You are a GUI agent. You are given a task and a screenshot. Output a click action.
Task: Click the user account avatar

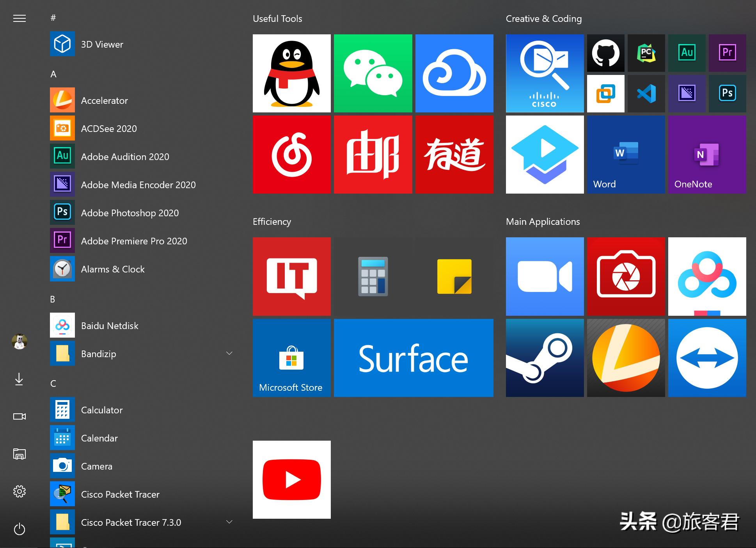coord(19,342)
